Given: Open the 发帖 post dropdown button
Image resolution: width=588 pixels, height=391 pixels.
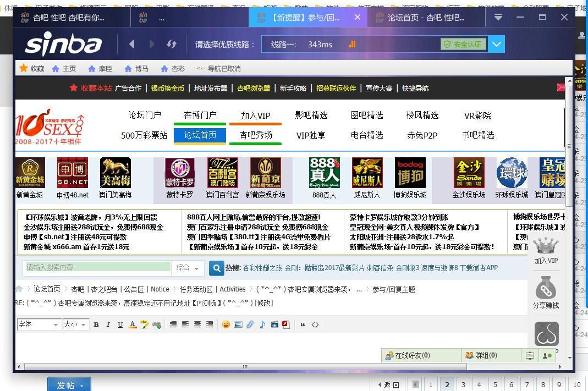Looking at the screenshot, I should point(69,385).
